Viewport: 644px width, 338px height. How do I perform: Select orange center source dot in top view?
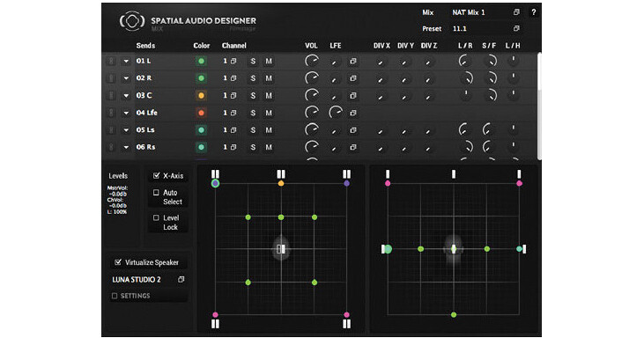click(281, 183)
